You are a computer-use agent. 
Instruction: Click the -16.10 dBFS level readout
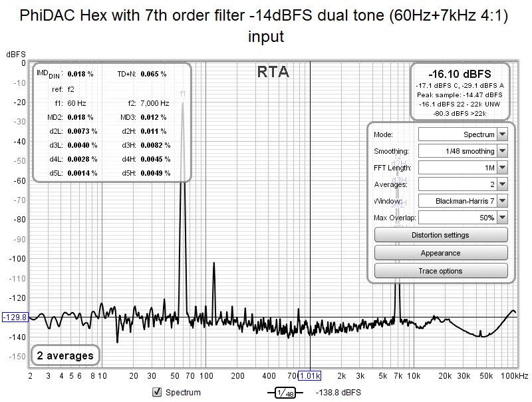(x=460, y=74)
